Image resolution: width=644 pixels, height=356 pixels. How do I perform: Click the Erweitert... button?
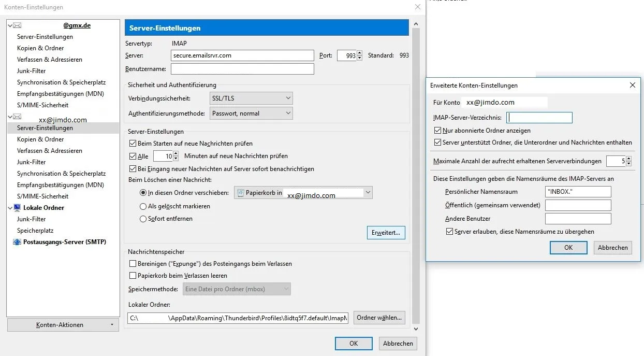pos(386,233)
